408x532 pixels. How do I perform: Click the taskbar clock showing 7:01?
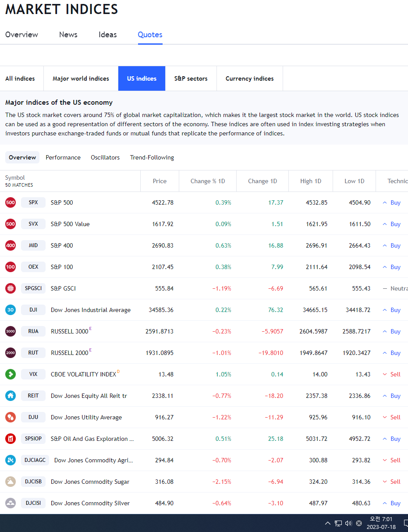(381, 523)
